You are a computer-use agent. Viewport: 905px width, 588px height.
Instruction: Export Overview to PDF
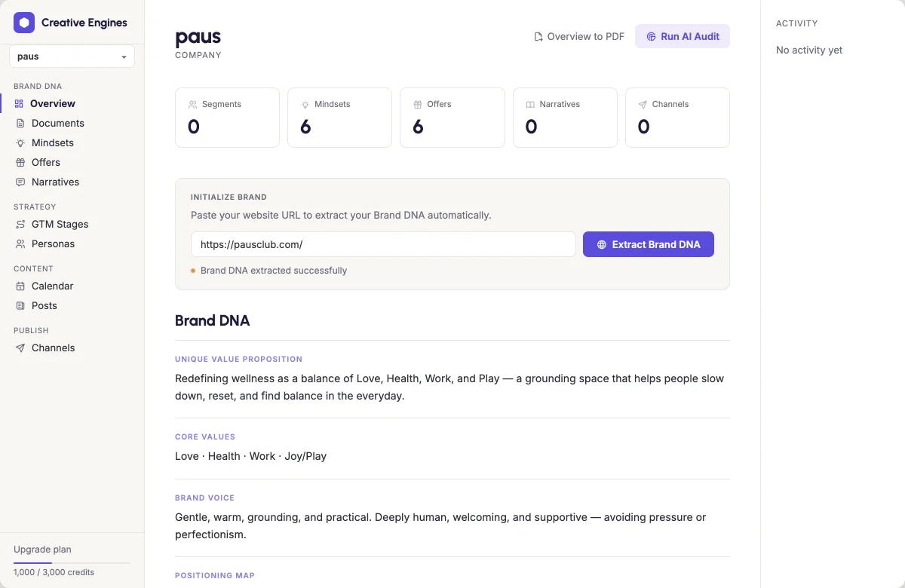coord(579,36)
